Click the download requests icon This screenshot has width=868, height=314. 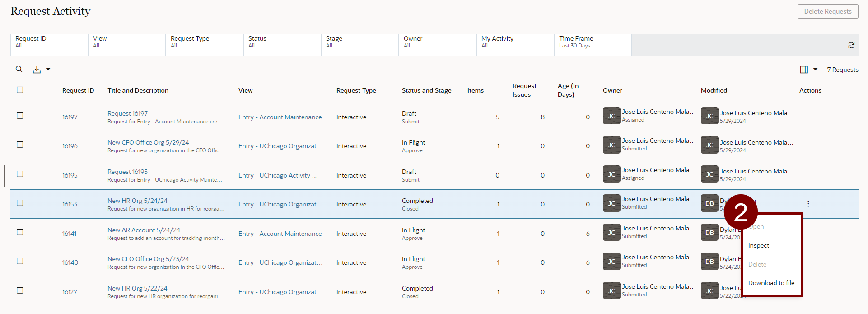[x=37, y=70]
